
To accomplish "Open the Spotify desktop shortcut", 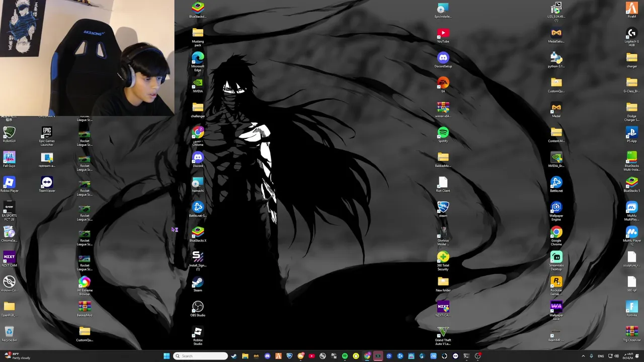I will pos(443,134).
